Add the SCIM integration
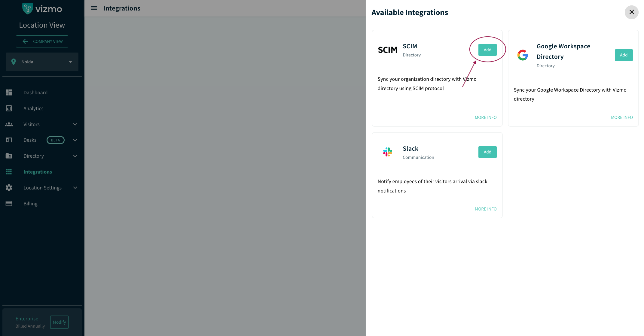Viewport: 644px width, 336px height. click(x=487, y=50)
